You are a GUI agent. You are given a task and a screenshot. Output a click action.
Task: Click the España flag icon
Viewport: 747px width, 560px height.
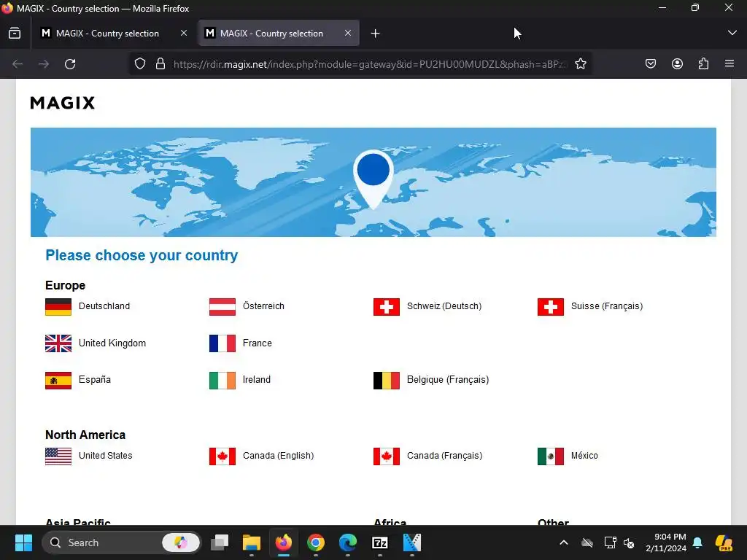(x=58, y=381)
